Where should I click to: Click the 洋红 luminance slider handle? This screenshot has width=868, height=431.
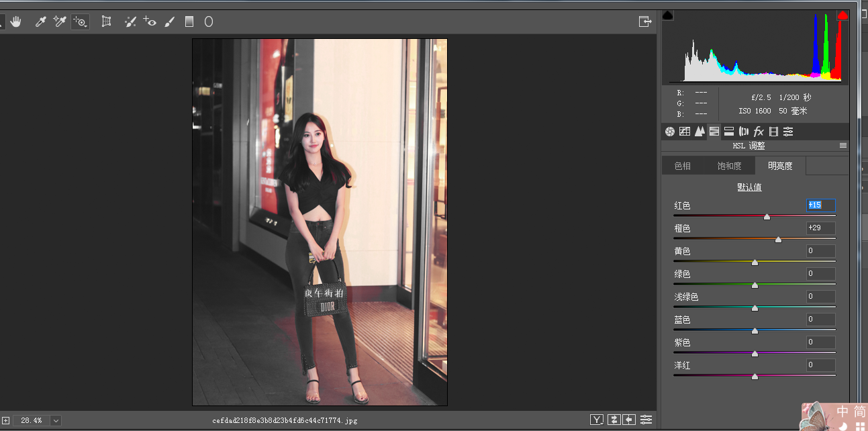pyautogui.click(x=755, y=377)
